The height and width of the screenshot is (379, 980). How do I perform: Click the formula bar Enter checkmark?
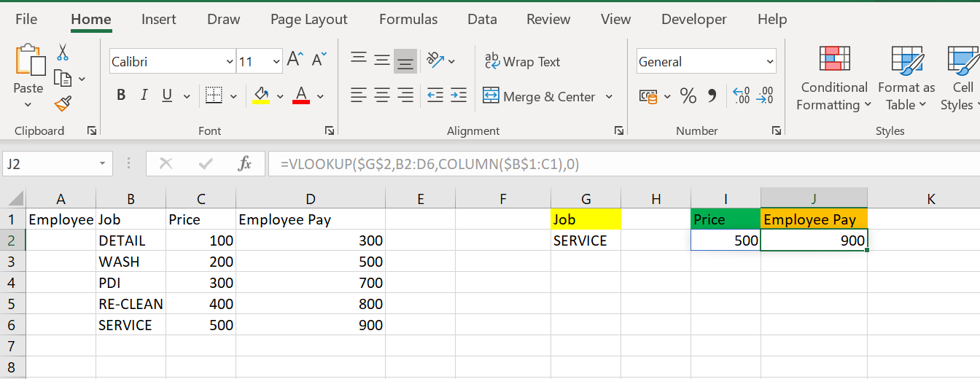(x=206, y=164)
